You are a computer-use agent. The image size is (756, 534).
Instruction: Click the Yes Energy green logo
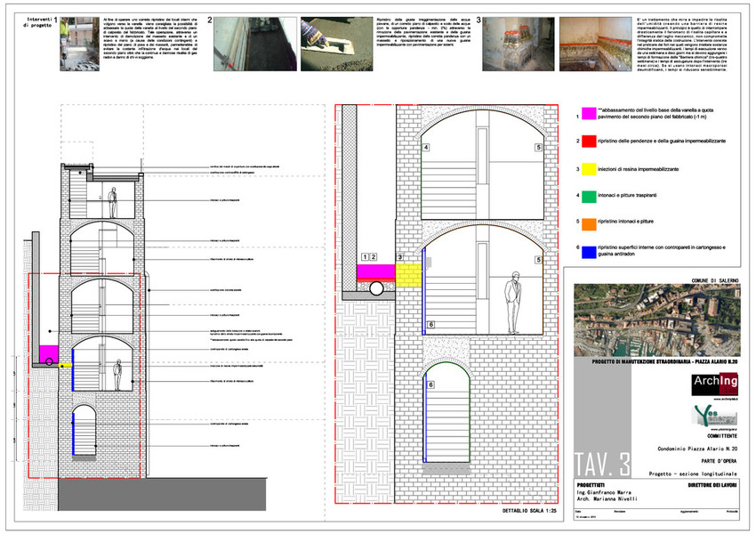pyautogui.click(x=708, y=413)
